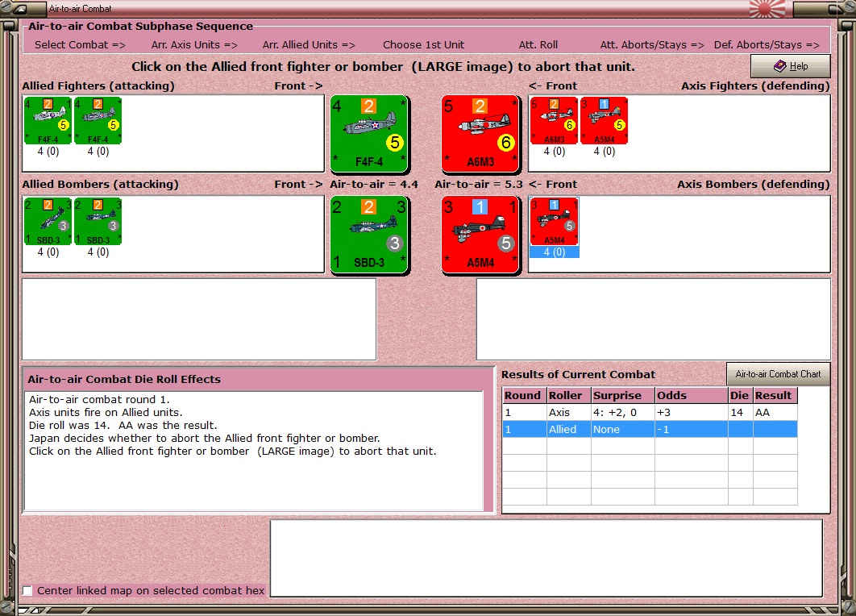Viewport: 856px width, 616px height.
Task: Enable Center linked map on selected combat hex
Action: (x=28, y=590)
